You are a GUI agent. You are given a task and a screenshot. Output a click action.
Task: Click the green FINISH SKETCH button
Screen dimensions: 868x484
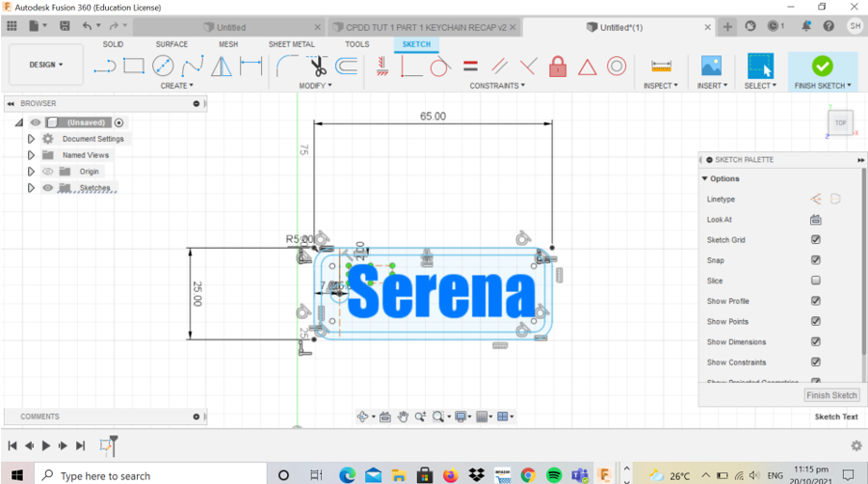click(823, 71)
